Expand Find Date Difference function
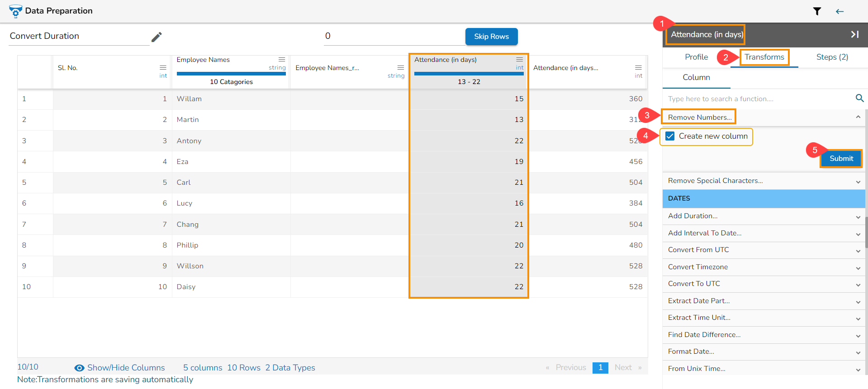868x389 pixels. tap(858, 335)
